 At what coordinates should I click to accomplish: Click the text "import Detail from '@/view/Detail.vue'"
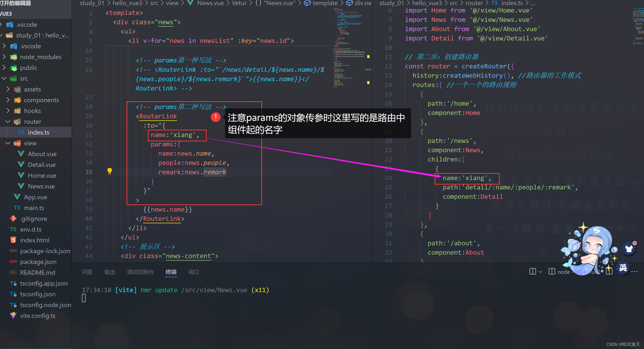pos(476,38)
